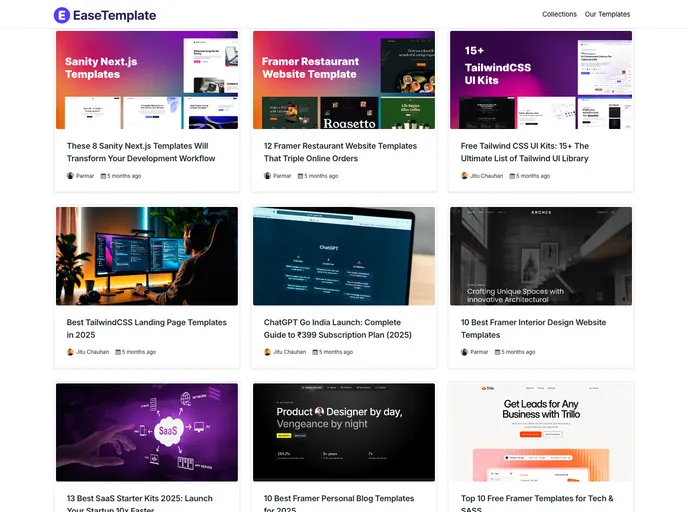Open the Framer Restaurant Website Template thumbnail
Image resolution: width=688 pixels, height=512 pixels.
tap(344, 80)
